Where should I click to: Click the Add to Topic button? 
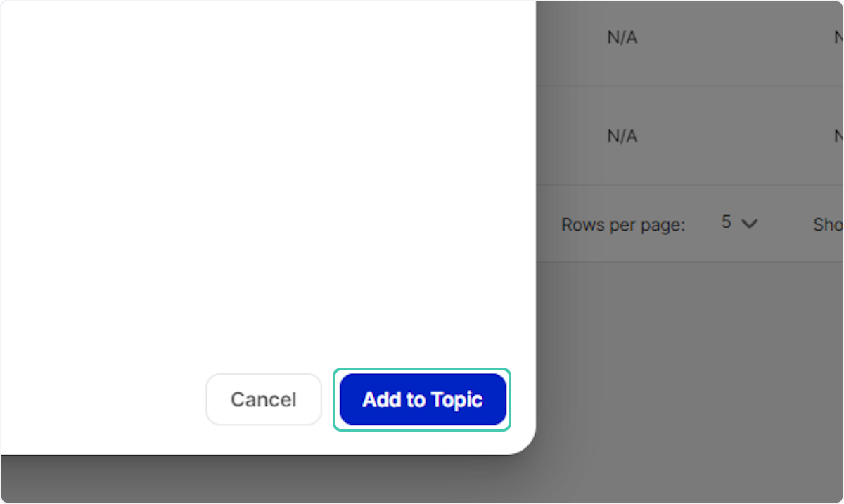(422, 399)
